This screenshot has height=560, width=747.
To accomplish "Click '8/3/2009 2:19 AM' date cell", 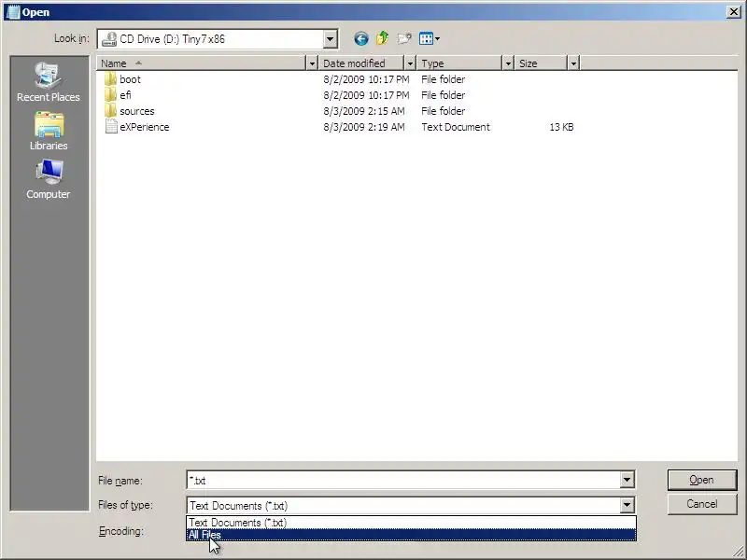I will coord(364,127).
